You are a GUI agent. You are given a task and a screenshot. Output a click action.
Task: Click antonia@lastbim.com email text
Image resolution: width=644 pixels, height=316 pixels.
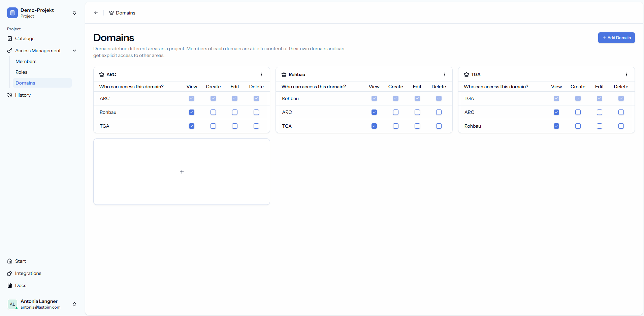[40, 307]
